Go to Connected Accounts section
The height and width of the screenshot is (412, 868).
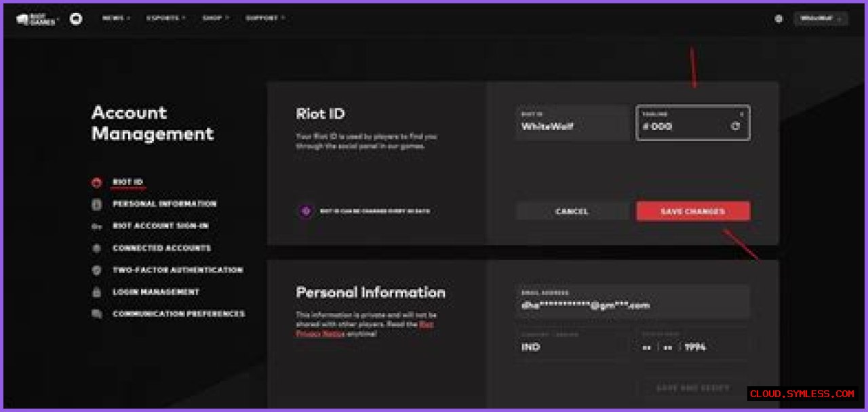click(x=161, y=248)
